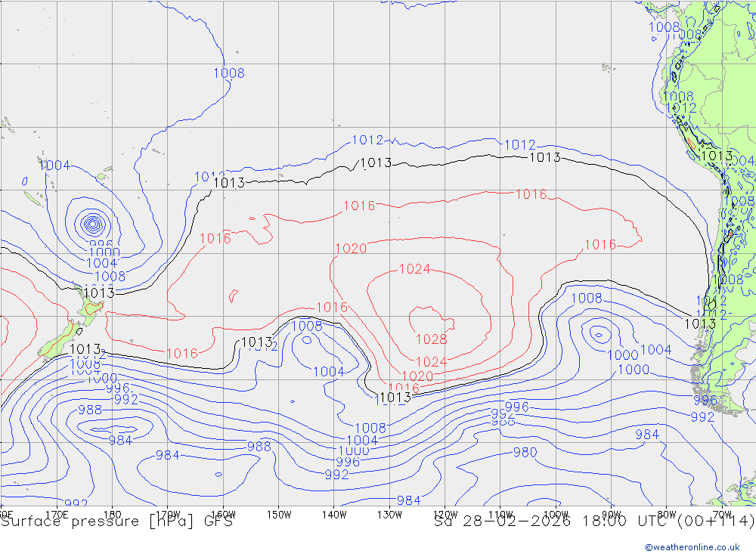Screen dimensions: 756x554
Task: Select the 120W longitude axis label
Action: click(445, 515)
